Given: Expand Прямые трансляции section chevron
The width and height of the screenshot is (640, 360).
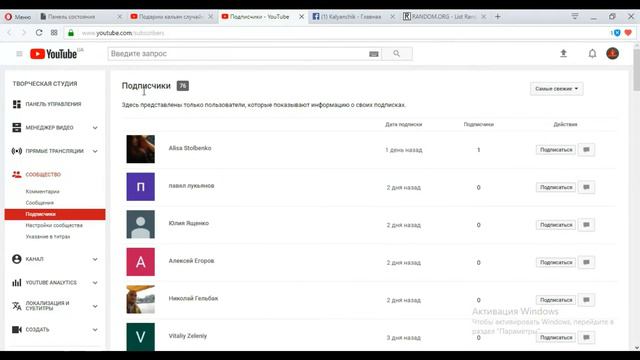Looking at the screenshot, I should (95, 151).
